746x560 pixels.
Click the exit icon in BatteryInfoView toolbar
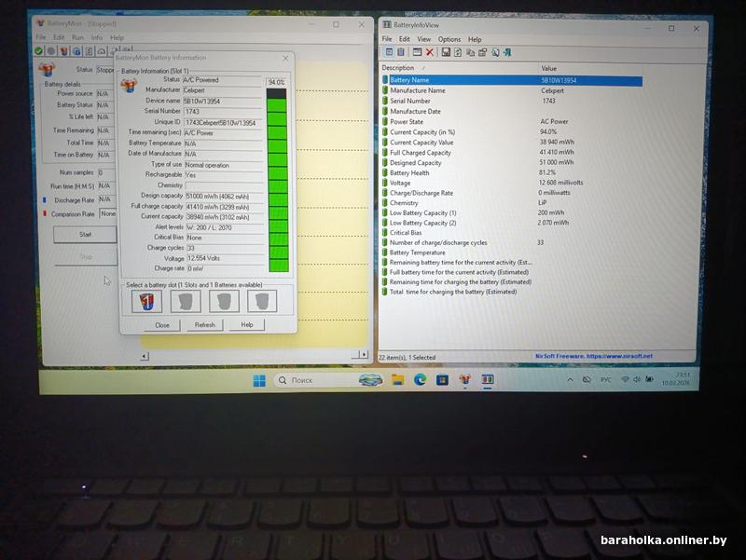coord(507,52)
